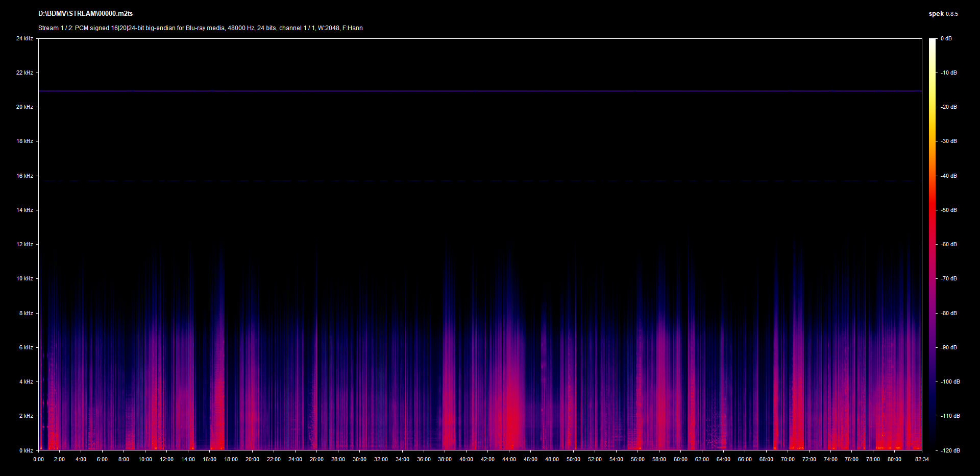This screenshot has width=980, height=476.
Task: Click the 10 kHz frequency axis label
Action: pos(24,278)
